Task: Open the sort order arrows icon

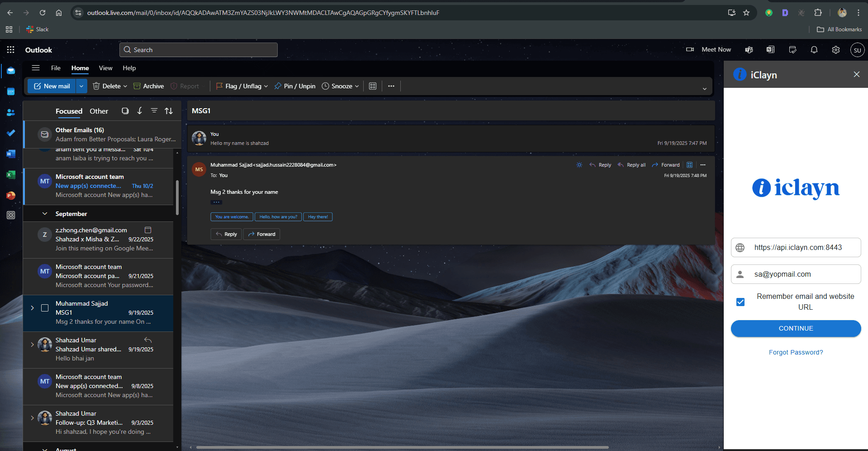Action: coord(169,111)
